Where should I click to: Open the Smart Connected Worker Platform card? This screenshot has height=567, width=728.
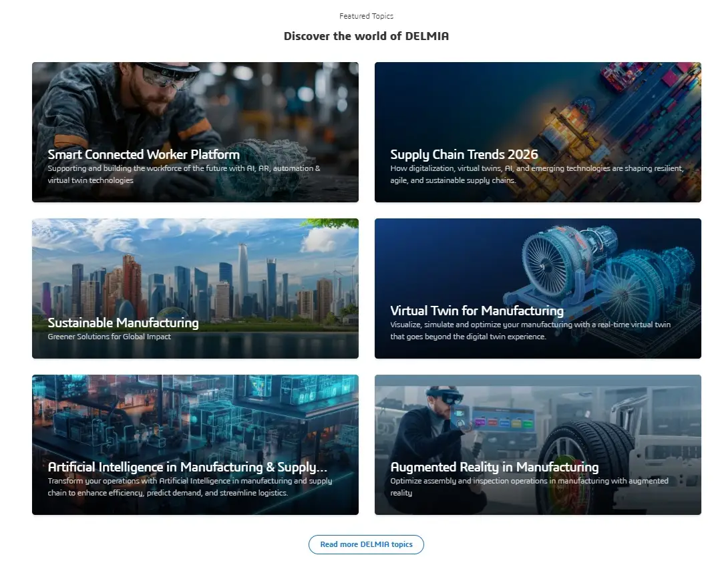[195, 132]
